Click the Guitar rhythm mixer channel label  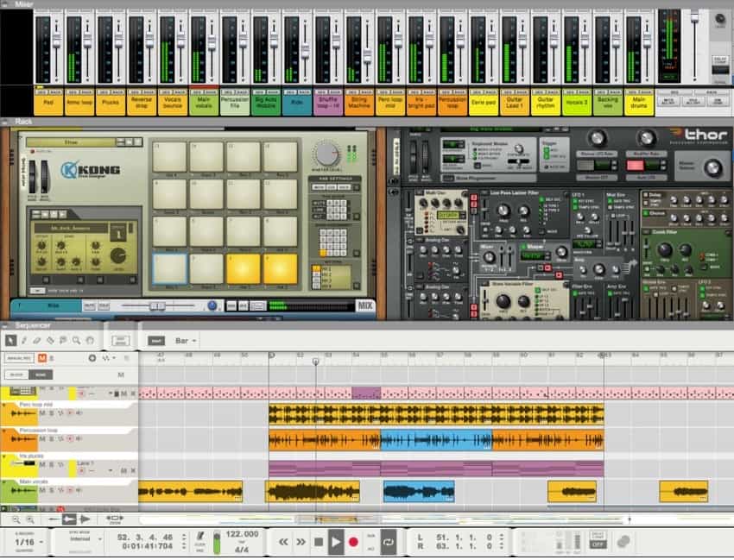[x=546, y=103]
